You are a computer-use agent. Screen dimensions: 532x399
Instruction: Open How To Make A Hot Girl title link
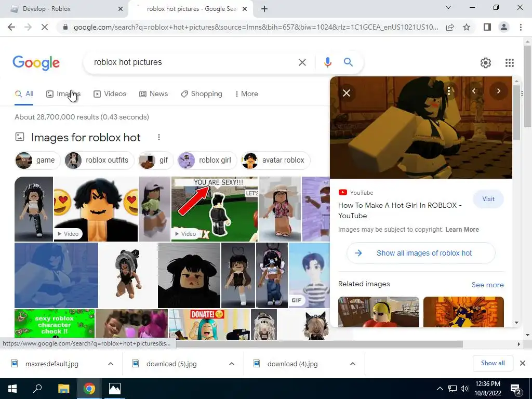click(400, 210)
